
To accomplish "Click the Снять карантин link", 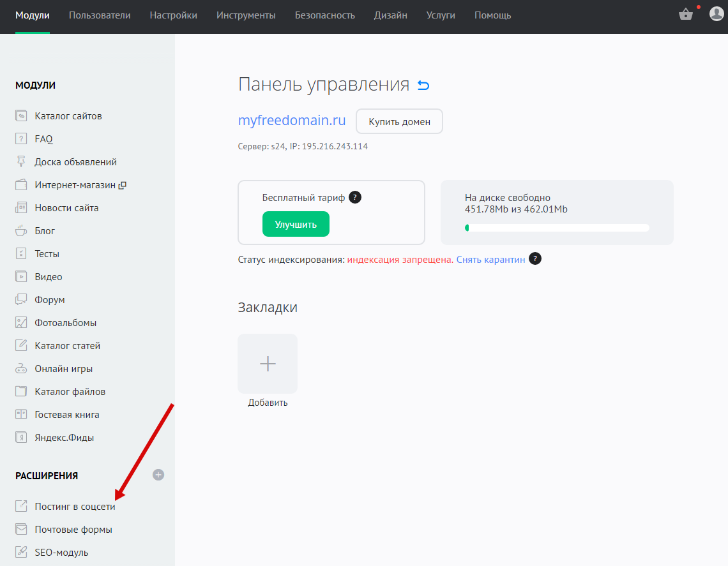I will [490, 260].
